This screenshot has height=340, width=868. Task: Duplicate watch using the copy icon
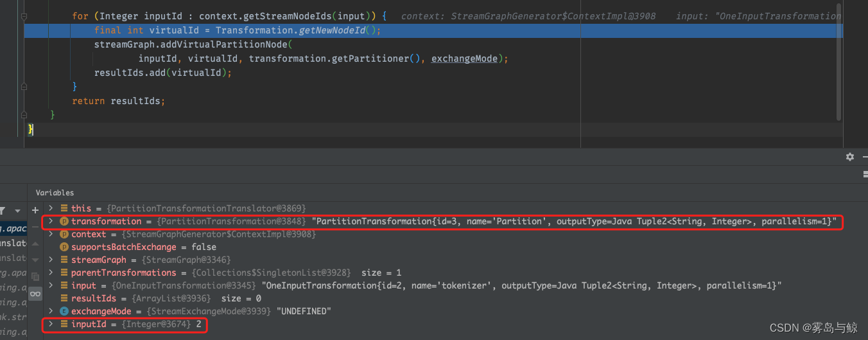[35, 277]
